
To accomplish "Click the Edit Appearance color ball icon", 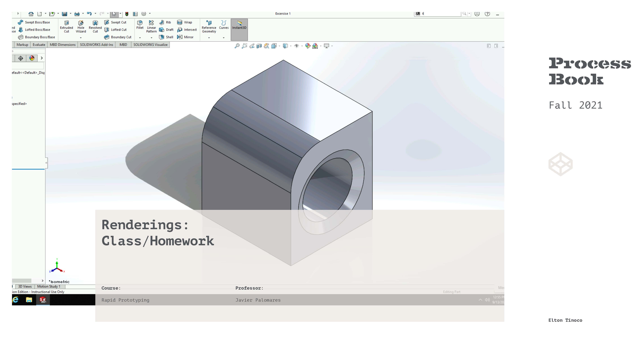I will (308, 46).
